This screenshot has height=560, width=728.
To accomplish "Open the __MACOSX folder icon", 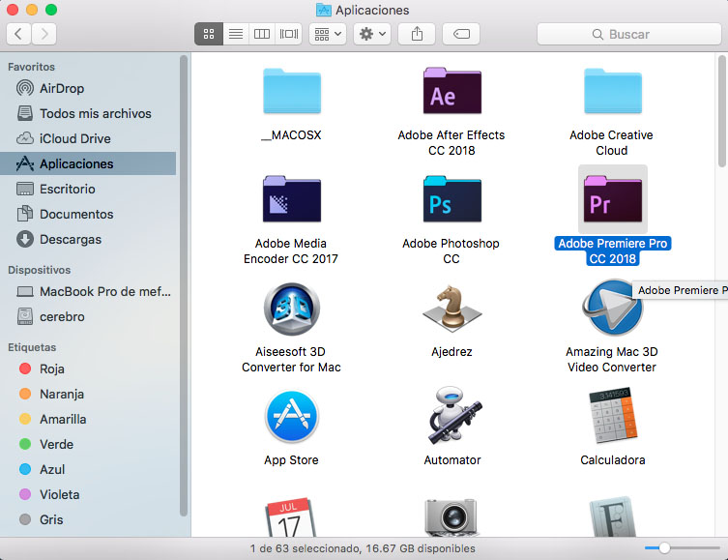I will click(292, 91).
